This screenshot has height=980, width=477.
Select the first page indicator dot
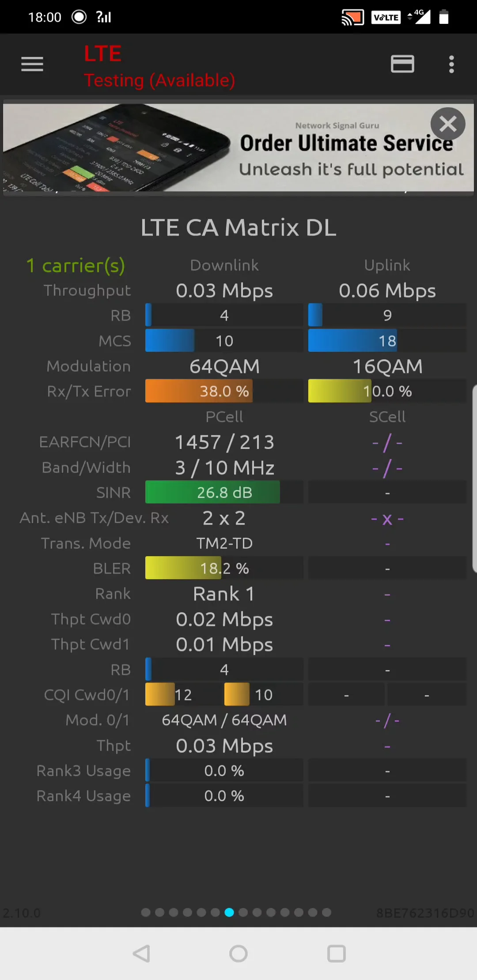(146, 912)
